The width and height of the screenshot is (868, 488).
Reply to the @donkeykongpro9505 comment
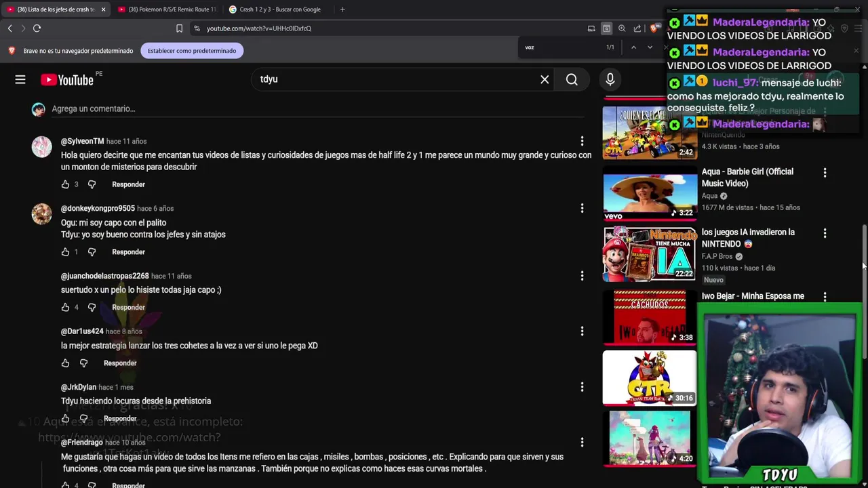[x=128, y=252]
